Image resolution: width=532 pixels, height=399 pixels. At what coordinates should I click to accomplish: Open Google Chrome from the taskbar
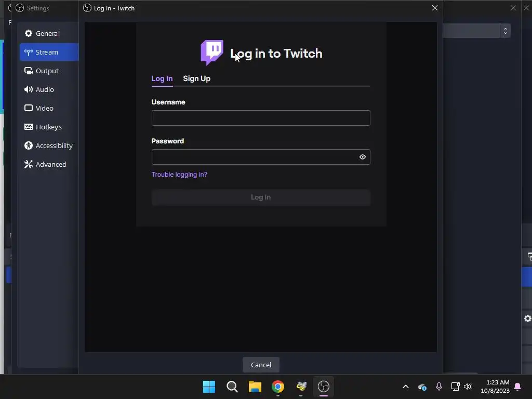pos(278,387)
